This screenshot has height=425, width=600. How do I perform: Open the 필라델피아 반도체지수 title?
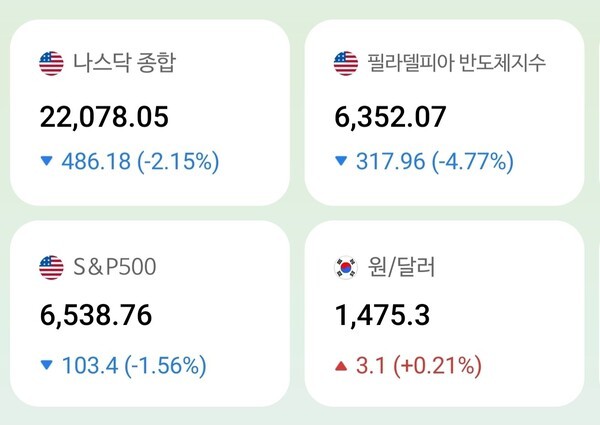pyautogui.click(x=455, y=65)
